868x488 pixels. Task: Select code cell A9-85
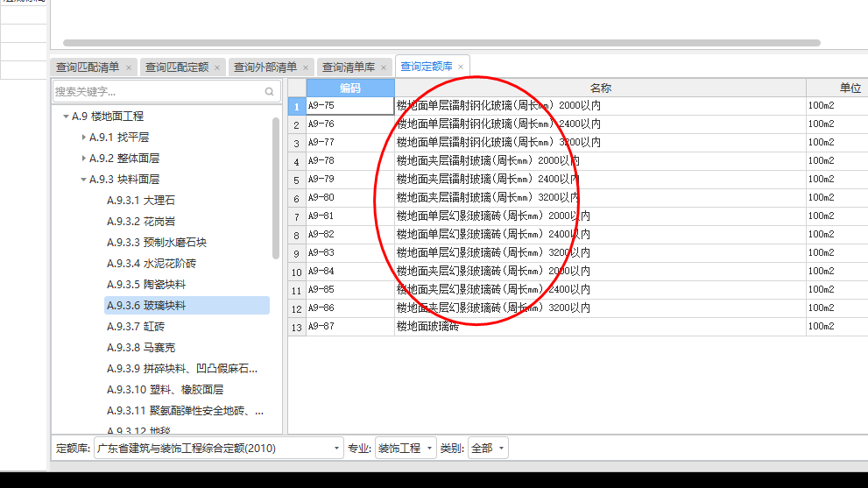pos(350,289)
